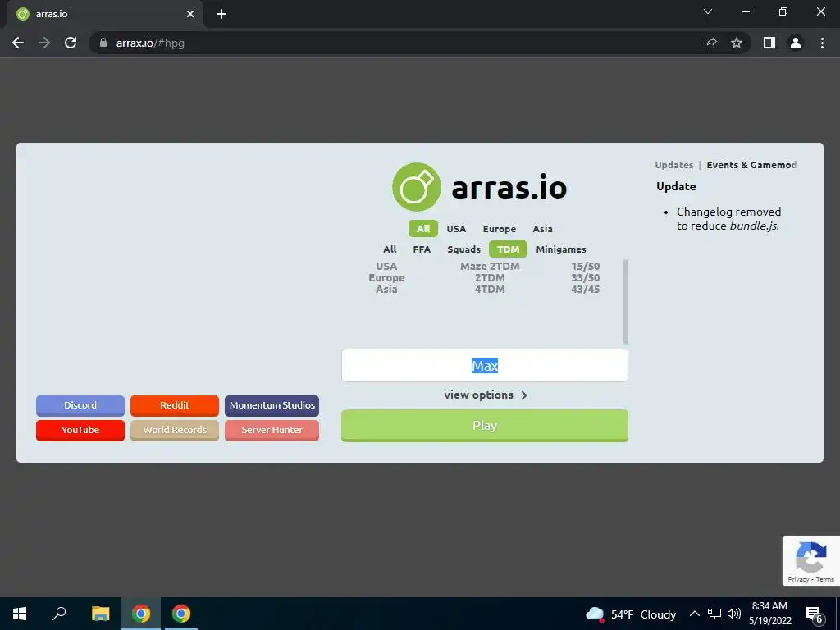Open the weather widget showing 54°F Cloudy

pyautogui.click(x=631, y=614)
